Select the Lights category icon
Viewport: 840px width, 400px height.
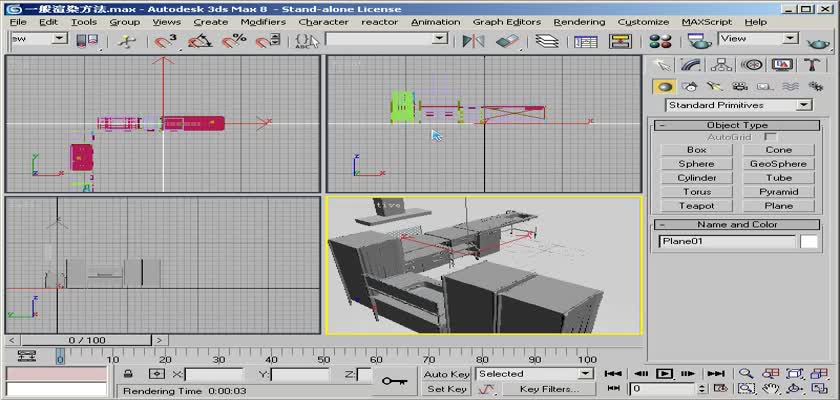714,87
